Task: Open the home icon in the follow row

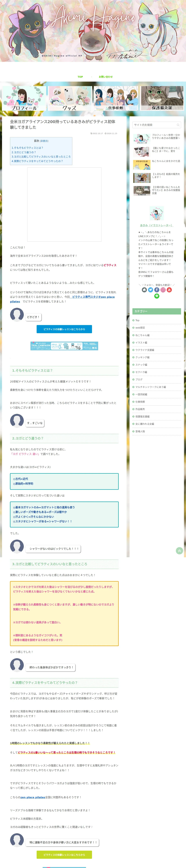Action: (x=144, y=290)
